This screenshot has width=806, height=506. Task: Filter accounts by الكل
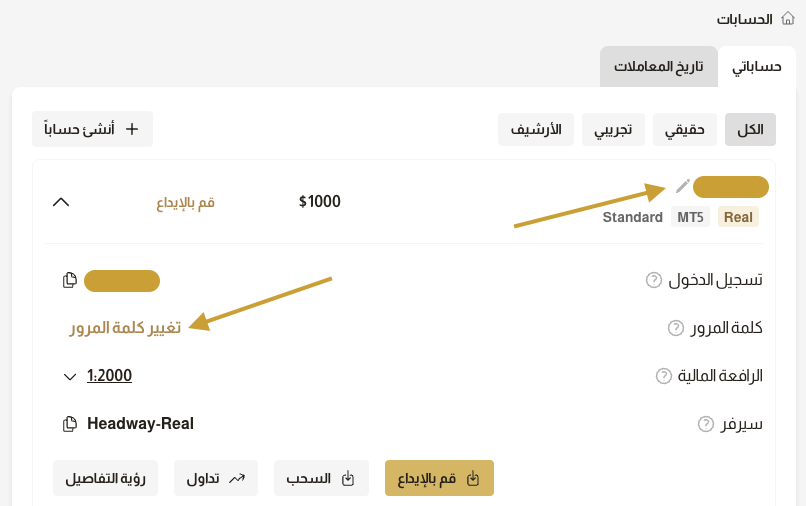750,129
